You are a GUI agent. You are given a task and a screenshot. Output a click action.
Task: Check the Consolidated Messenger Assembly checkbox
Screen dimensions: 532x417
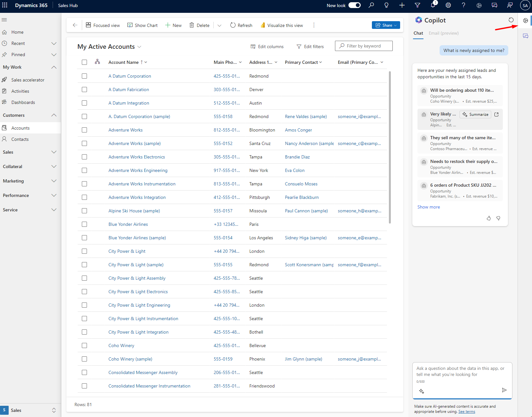click(84, 372)
